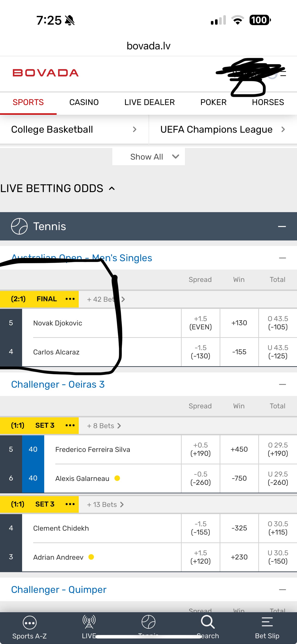Open options dots for Ferreira Silva match
Screen dimensions: 297x644
[x=70, y=425]
